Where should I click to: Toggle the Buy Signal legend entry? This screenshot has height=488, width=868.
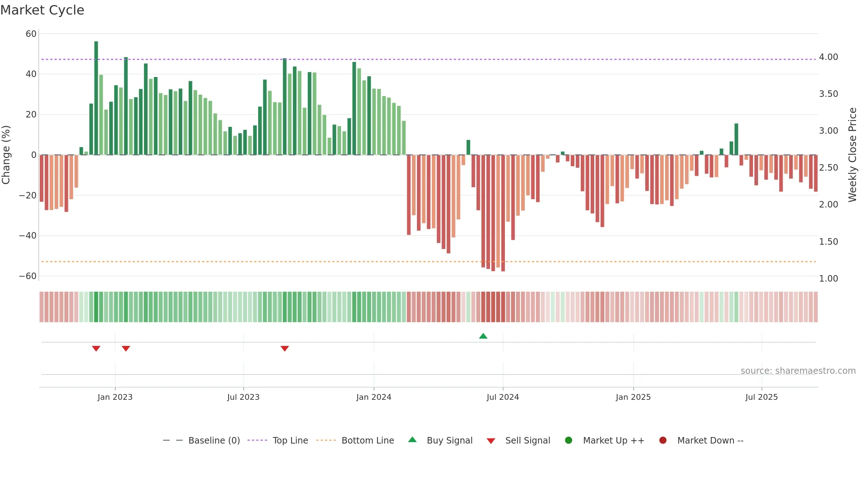pos(440,440)
